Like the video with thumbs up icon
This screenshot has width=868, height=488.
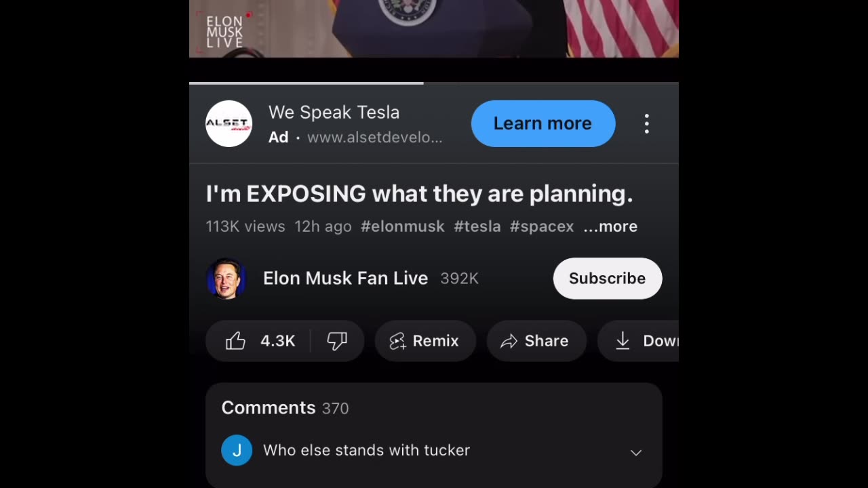point(235,341)
